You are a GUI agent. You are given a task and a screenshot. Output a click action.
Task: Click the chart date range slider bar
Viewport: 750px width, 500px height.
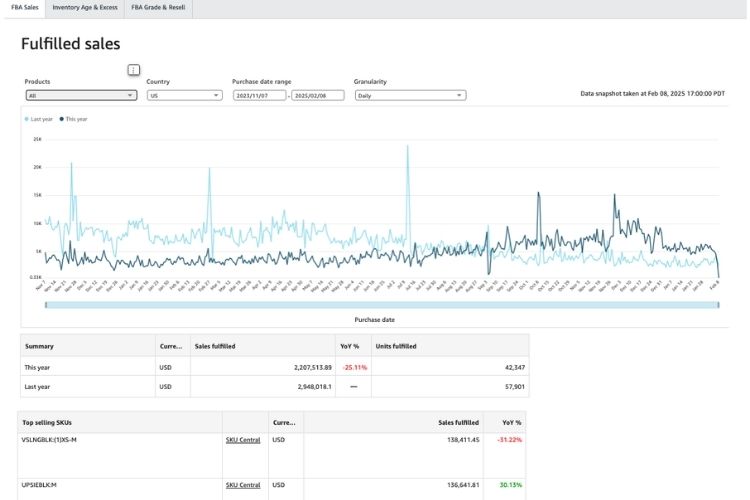pyautogui.click(x=380, y=304)
